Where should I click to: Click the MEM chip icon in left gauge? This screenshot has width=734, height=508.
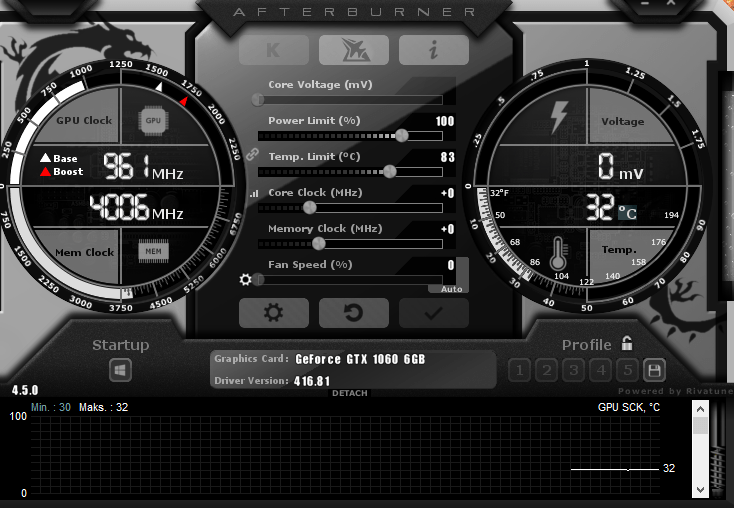point(154,251)
